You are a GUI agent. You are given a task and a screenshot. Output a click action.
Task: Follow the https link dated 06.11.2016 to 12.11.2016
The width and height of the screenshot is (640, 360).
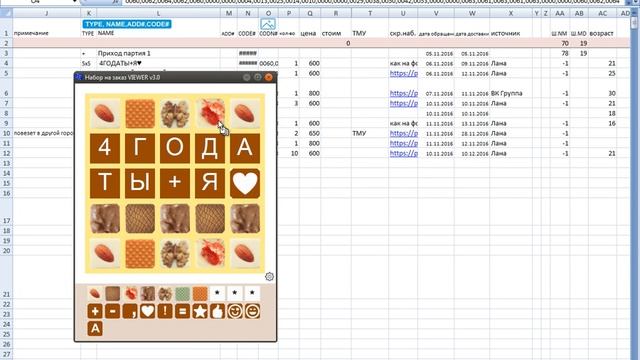click(x=404, y=73)
